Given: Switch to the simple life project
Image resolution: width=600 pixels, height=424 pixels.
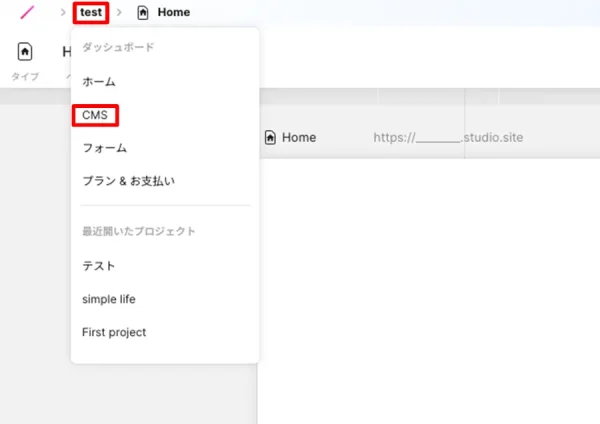Looking at the screenshot, I should 109,299.
